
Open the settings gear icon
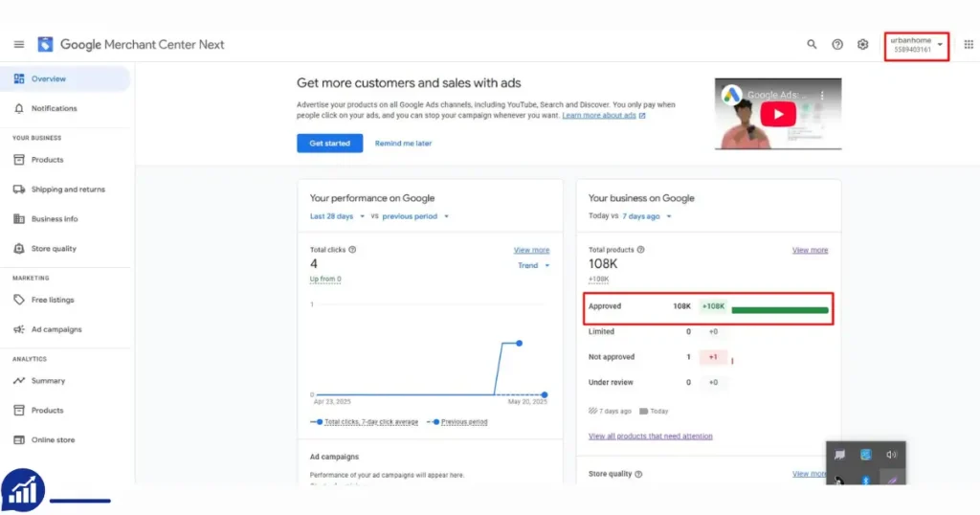(862, 44)
